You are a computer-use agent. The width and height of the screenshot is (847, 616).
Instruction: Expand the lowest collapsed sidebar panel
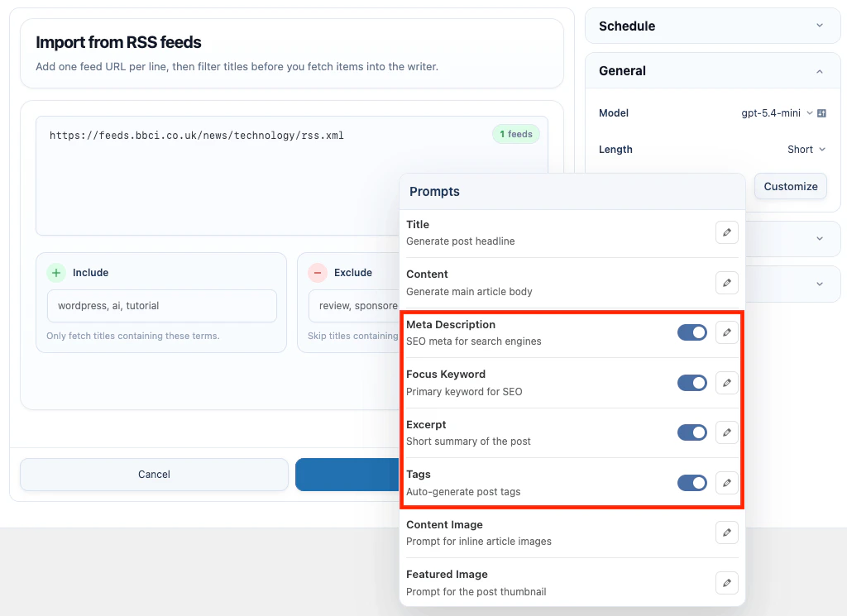[x=820, y=284]
